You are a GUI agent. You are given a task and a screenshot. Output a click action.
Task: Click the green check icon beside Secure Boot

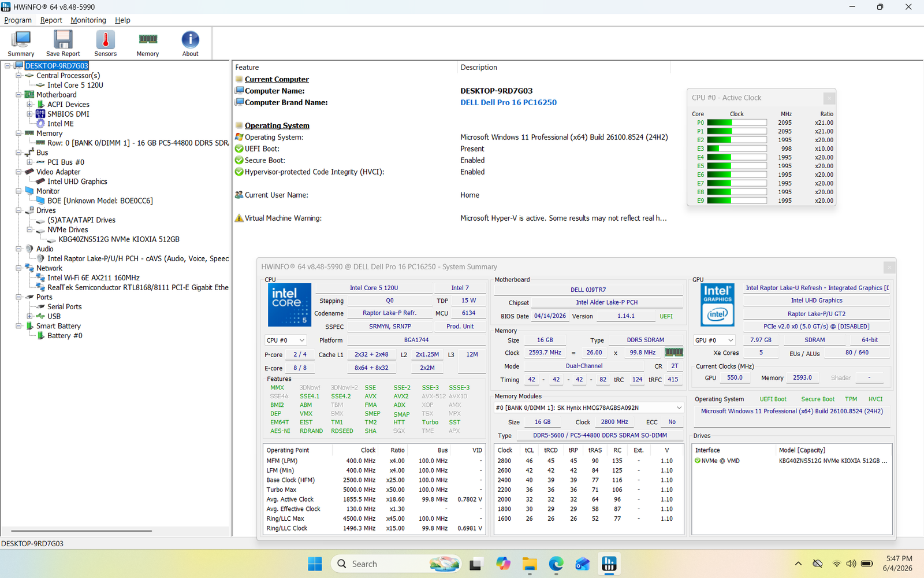[239, 160]
